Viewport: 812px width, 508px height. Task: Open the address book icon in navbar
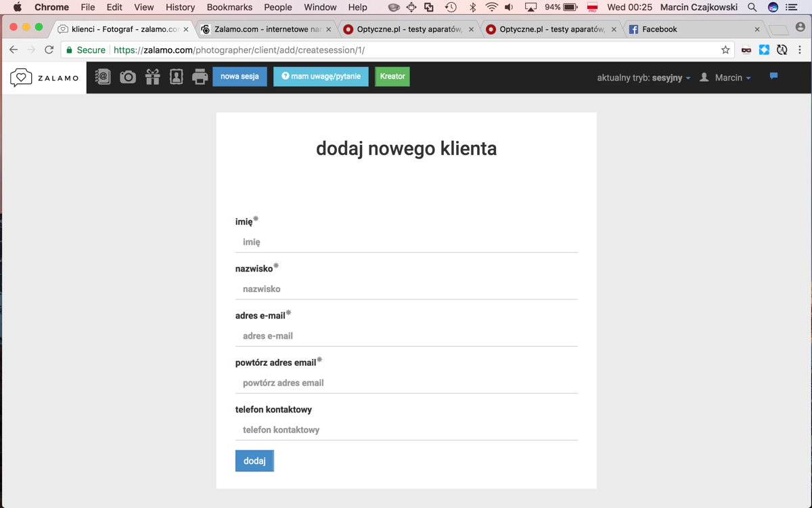point(103,77)
